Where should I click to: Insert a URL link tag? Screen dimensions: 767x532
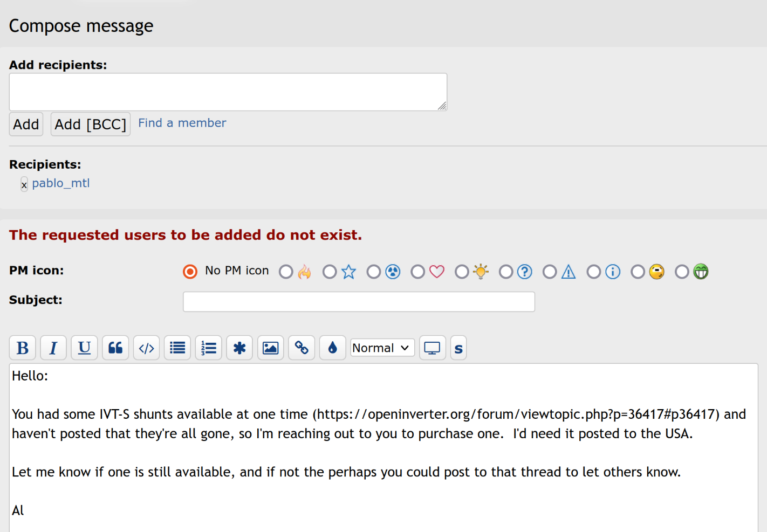pos(302,348)
